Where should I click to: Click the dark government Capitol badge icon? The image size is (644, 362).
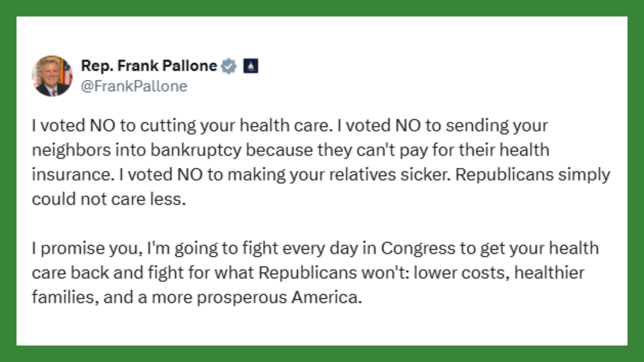coord(250,66)
